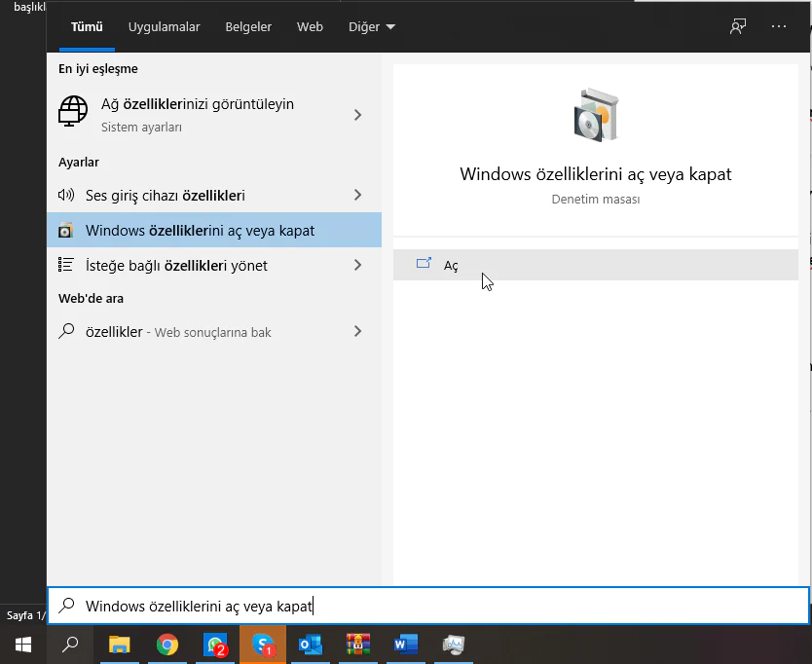Click in the search text box
The height and width of the screenshot is (664, 812).
tap(438, 606)
